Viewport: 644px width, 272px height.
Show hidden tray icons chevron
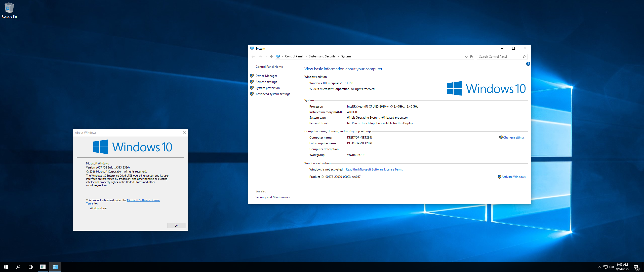(x=599, y=267)
